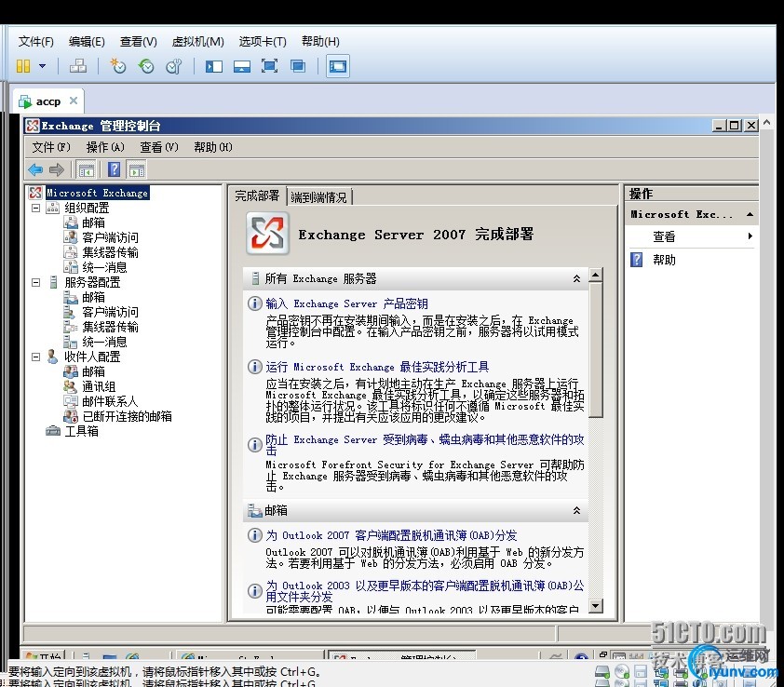The width and height of the screenshot is (784, 687).
Task: Click the center pane scrollbar up arrow
Action: [x=596, y=275]
